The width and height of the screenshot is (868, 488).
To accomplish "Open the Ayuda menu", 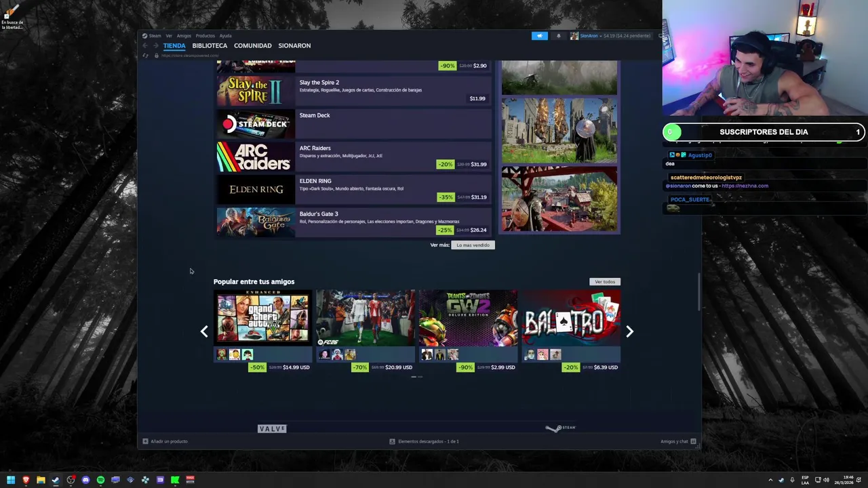I will [x=225, y=36].
